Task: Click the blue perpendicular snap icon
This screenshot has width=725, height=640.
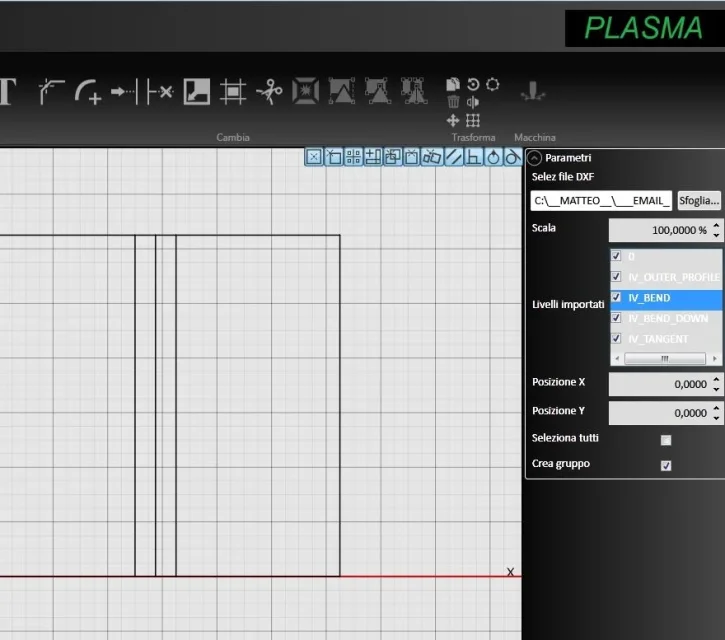Action: point(473,157)
